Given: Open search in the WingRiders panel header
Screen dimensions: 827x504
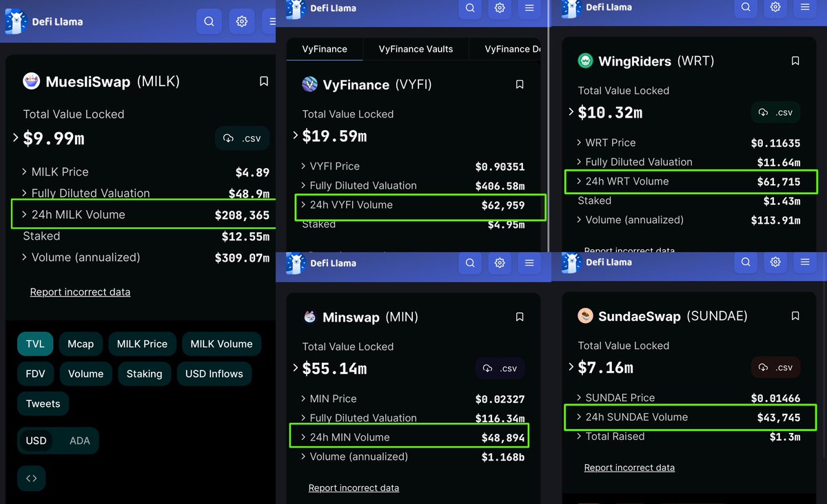Looking at the screenshot, I should 746,8.
